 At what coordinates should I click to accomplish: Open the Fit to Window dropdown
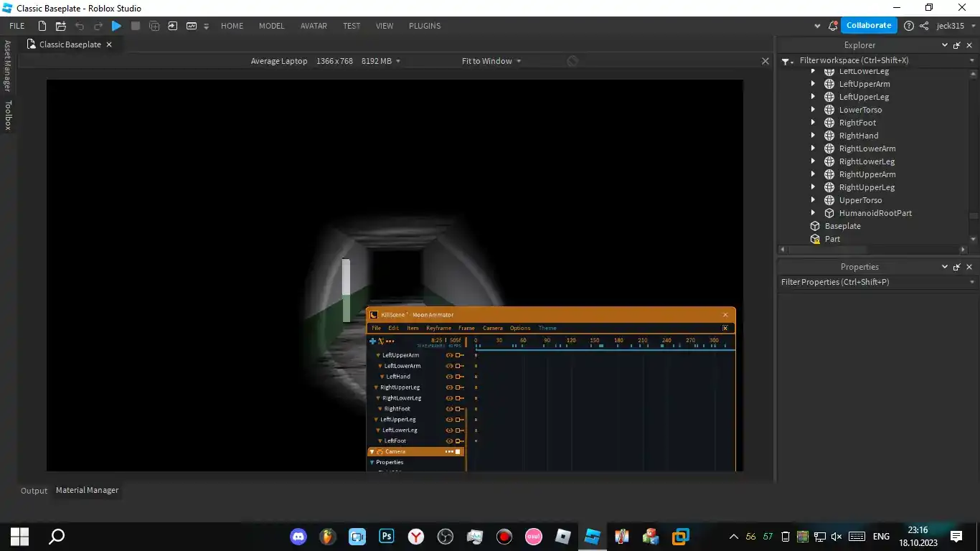click(491, 61)
